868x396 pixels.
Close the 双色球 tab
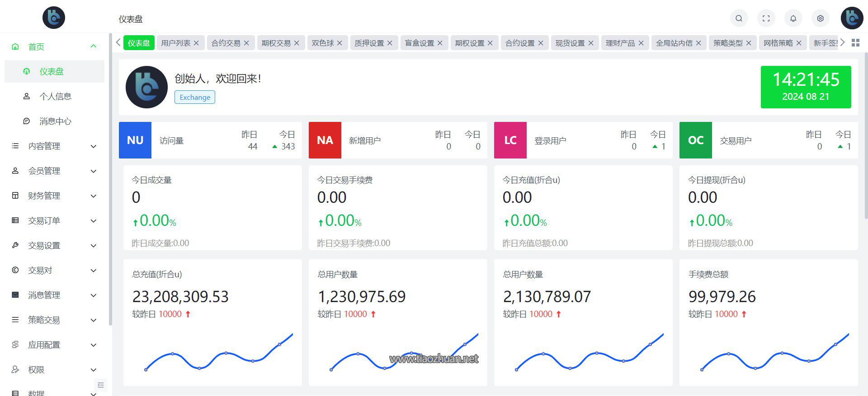[x=340, y=43]
